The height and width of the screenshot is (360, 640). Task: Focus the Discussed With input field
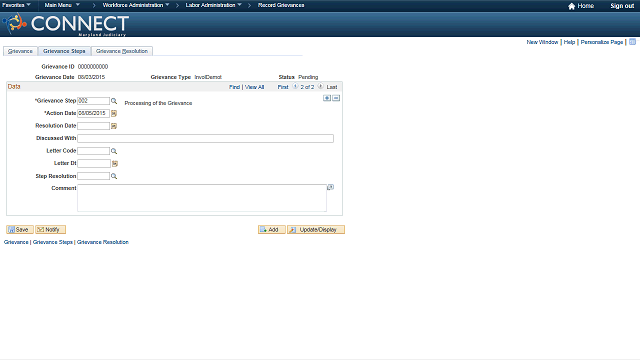click(205, 138)
